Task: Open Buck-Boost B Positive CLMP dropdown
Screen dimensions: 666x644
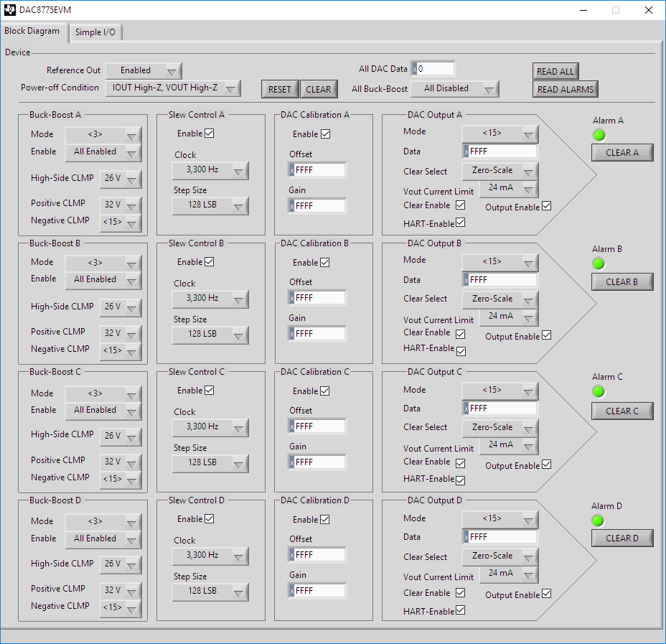Action: pyautogui.click(x=120, y=333)
